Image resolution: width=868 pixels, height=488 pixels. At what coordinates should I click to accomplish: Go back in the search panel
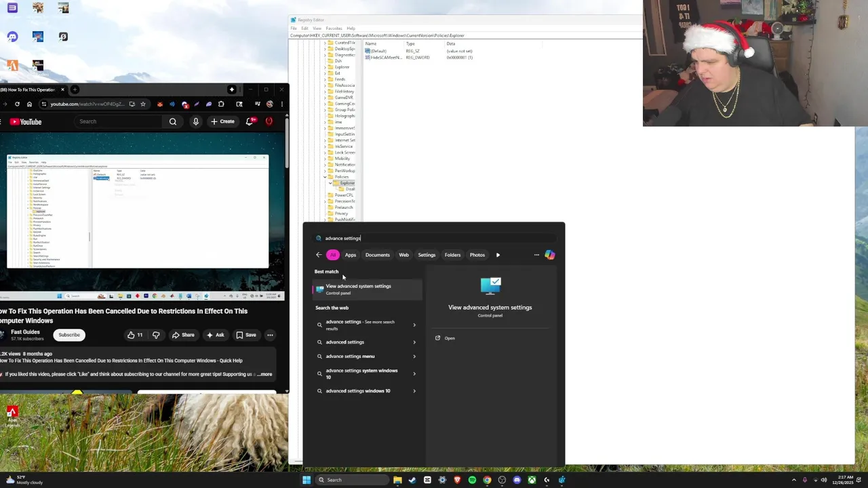pos(319,255)
